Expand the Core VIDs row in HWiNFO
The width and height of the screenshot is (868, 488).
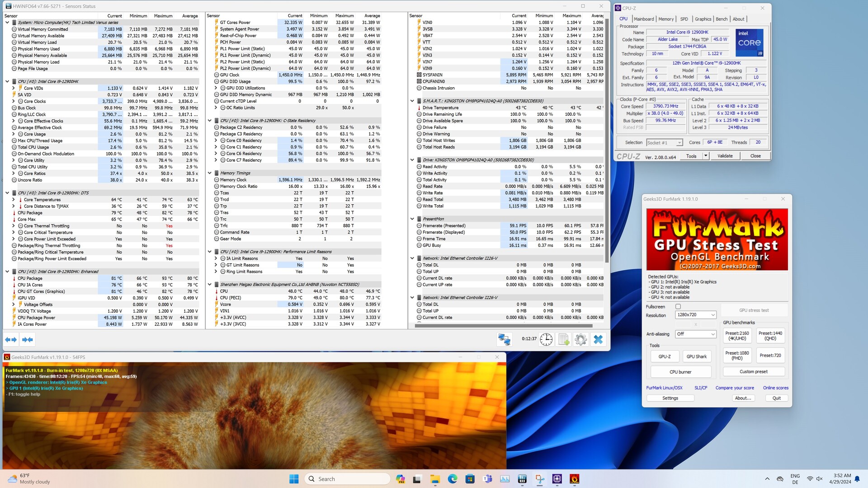14,88
